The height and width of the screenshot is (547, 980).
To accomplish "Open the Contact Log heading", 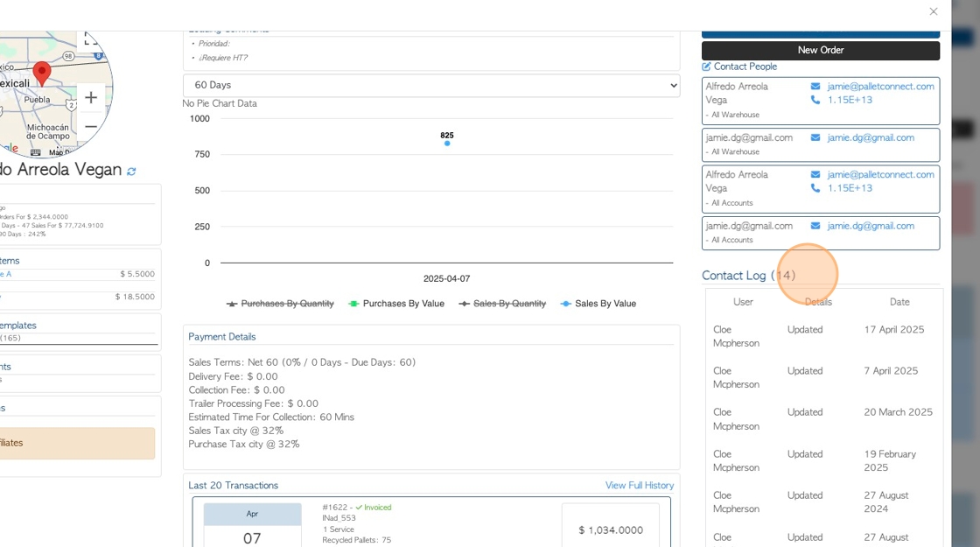I will pyautogui.click(x=748, y=276).
